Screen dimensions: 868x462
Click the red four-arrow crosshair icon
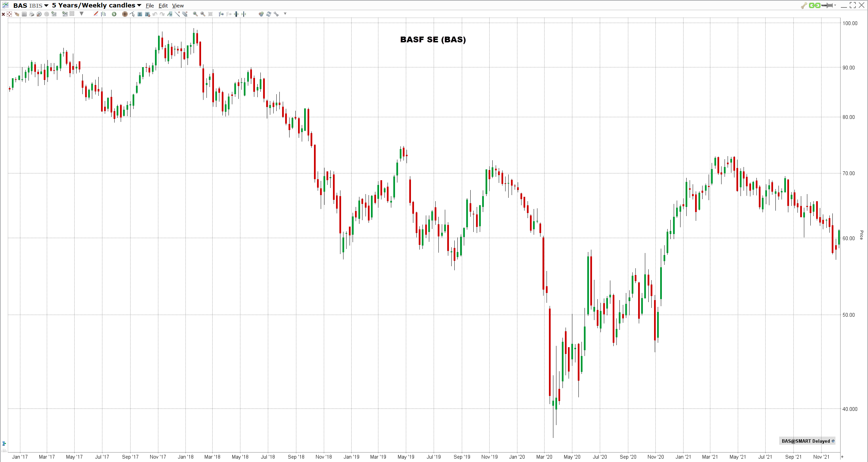tap(9, 14)
